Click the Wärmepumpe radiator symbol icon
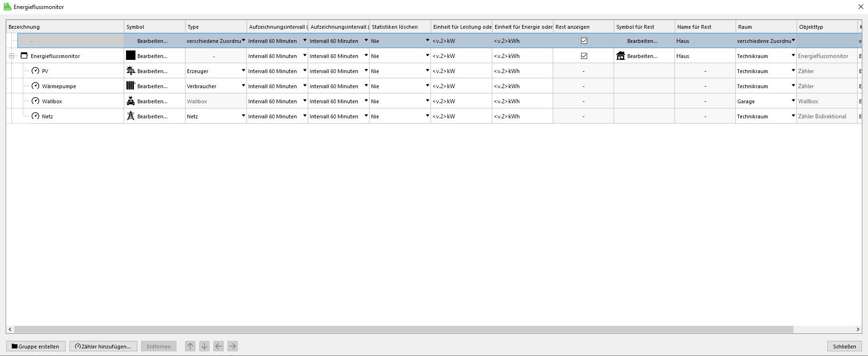This screenshot has width=868, height=356. 131,86
